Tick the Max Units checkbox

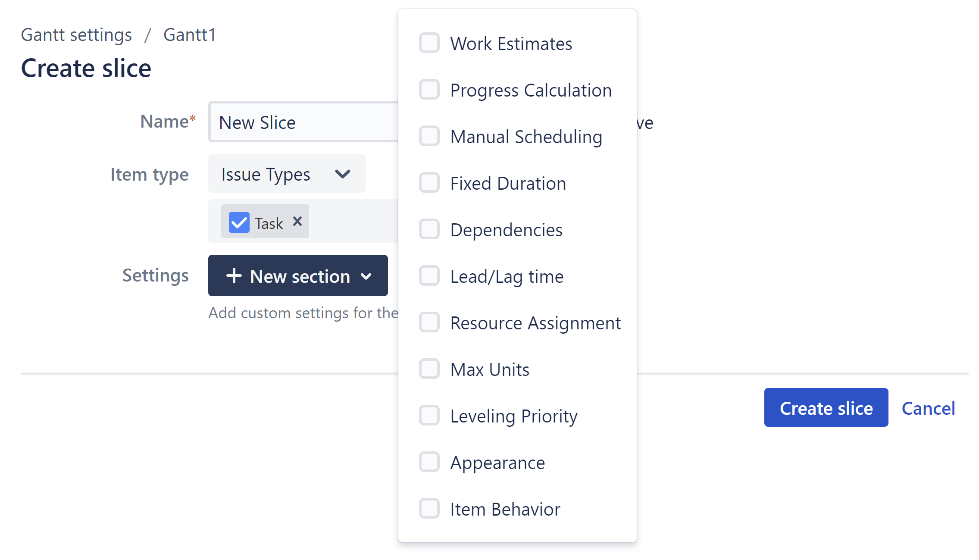pos(429,369)
